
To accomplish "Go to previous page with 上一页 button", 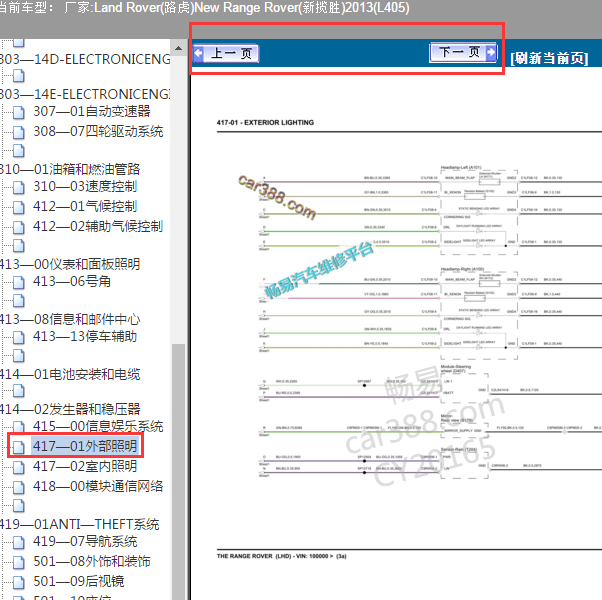I will 226,53.
